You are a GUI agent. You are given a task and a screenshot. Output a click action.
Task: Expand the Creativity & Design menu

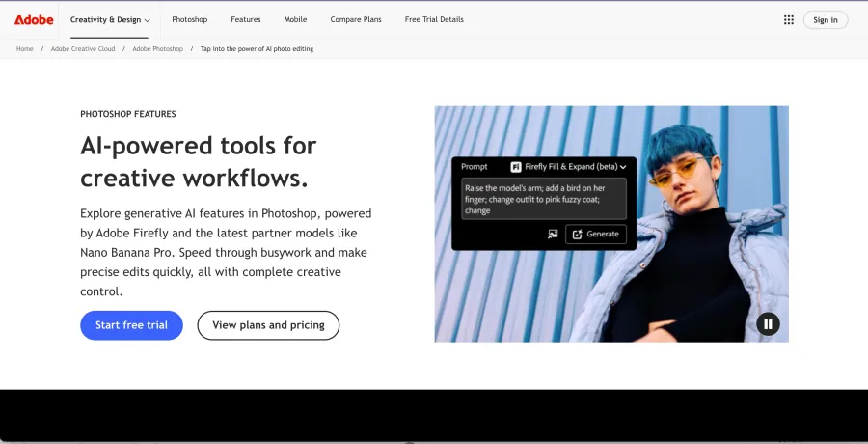[110, 20]
